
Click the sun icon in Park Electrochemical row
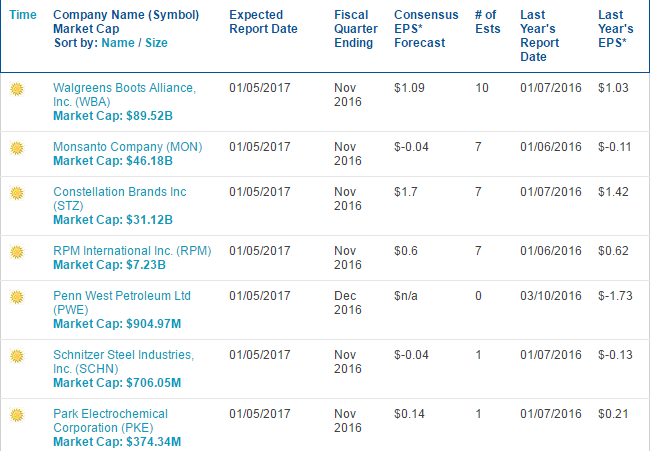pyautogui.click(x=17, y=415)
